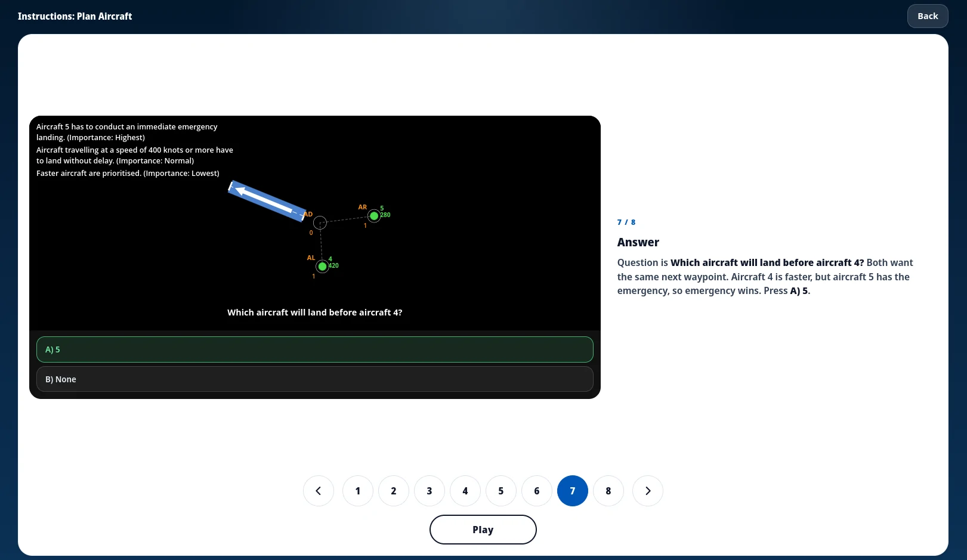Image resolution: width=967 pixels, height=560 pixels.
Task: Go to instruction page 8
Action: [608, 491]
